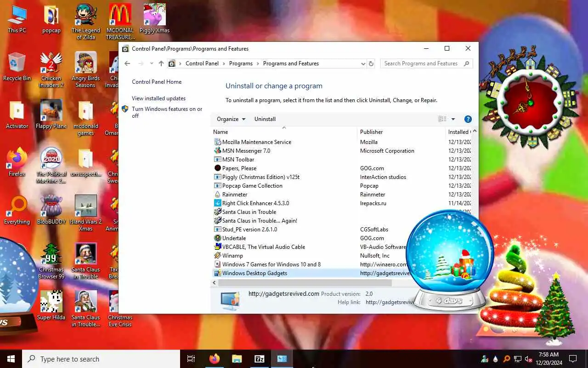
Task: Open Control Panel Home link
Action: (x=157, y=82)
